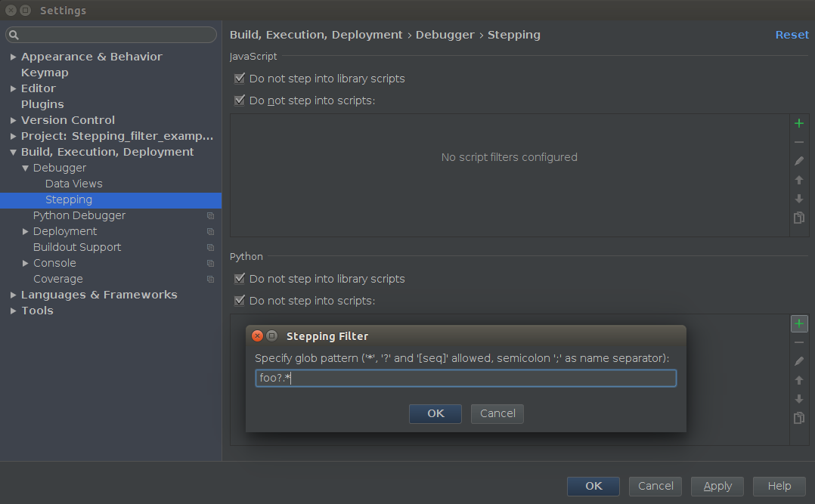Toggle Python 'Do not step into scripts'
This screenshot has height=504, width=815.
240,300
